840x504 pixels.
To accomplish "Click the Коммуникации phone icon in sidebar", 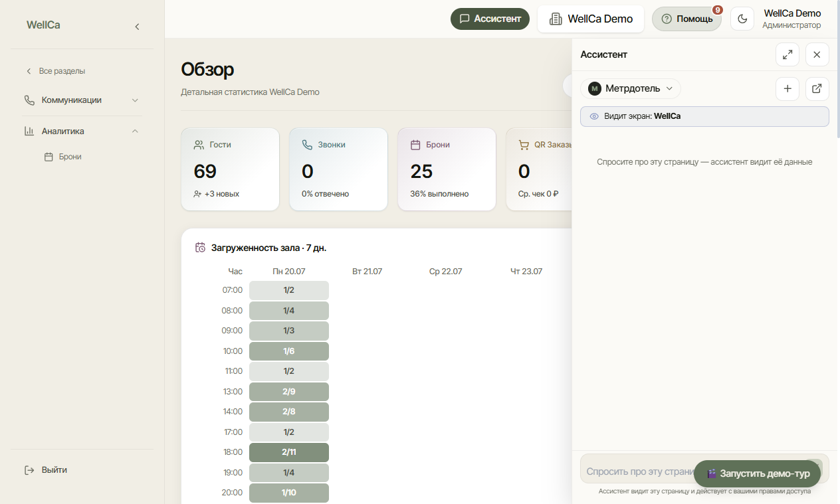I will [x=29, y=100].
